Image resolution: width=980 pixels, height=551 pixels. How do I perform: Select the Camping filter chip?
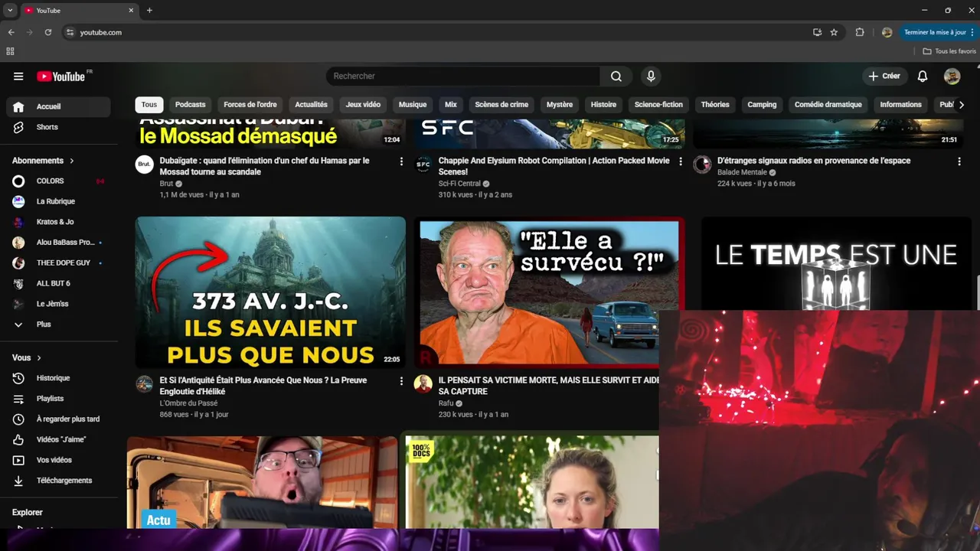click(x=762, y=105)
